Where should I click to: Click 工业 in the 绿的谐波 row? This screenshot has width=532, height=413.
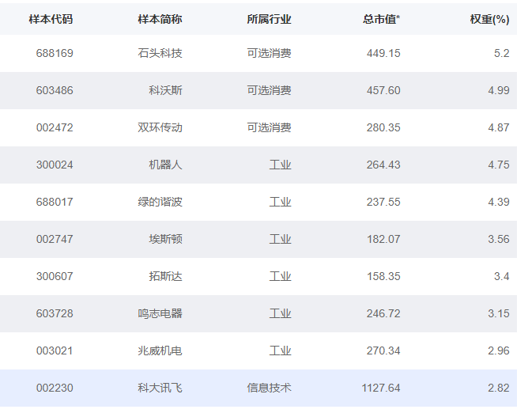click(281, 202)
